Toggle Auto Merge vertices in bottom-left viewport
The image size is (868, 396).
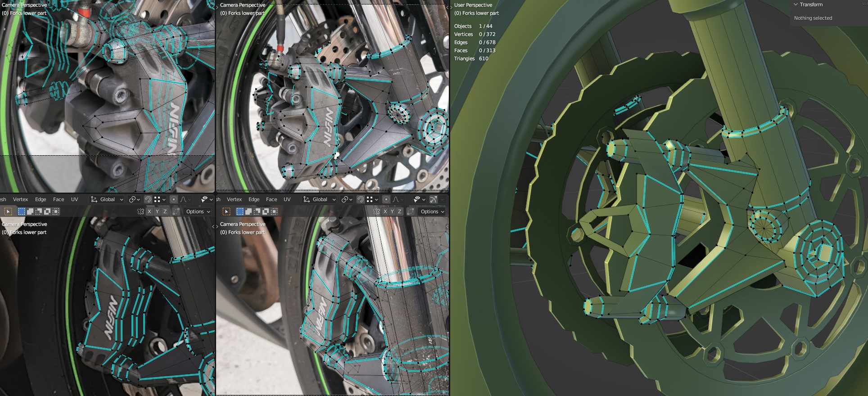176,211
